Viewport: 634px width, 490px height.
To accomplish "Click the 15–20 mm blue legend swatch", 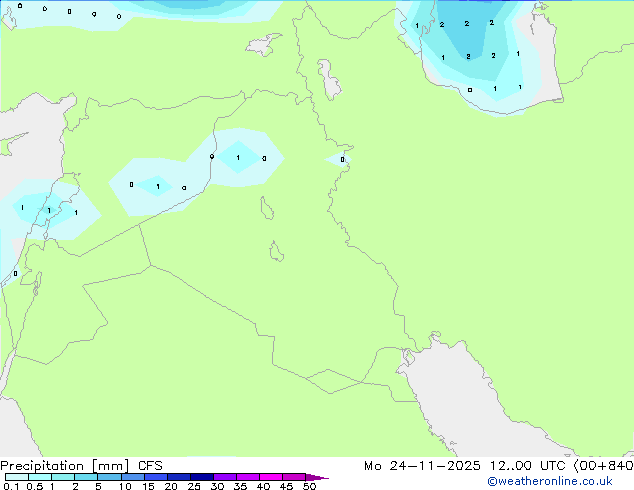I will [156, 477].
